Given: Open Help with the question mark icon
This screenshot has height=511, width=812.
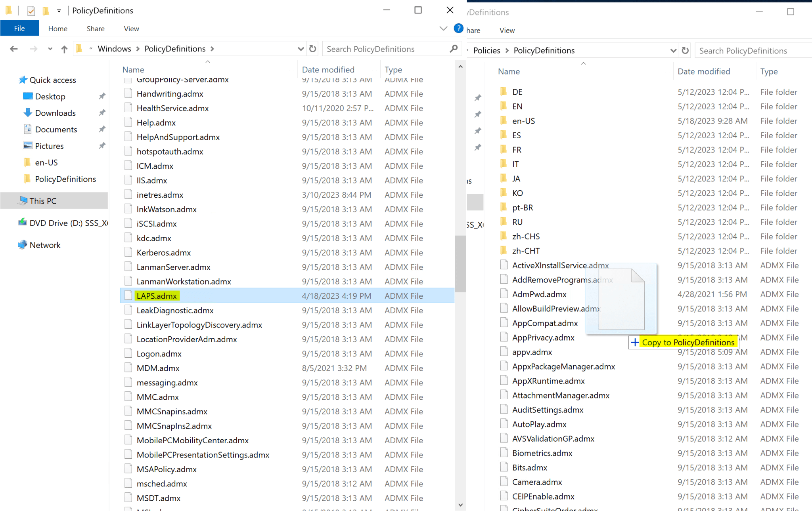Looking at the screenshot, I should point(458,28).
